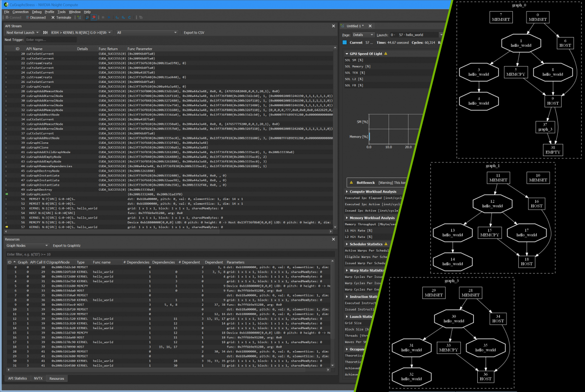
Task: Run to next trigger using skip-forward icon
Action: [x=45, y=33]
